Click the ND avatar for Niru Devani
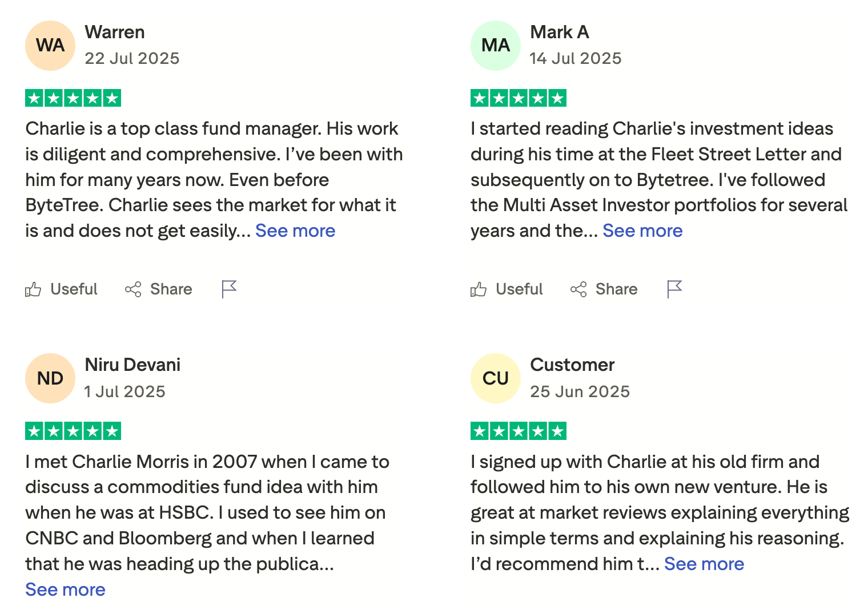868x606 pixels. tap(50, 378)
